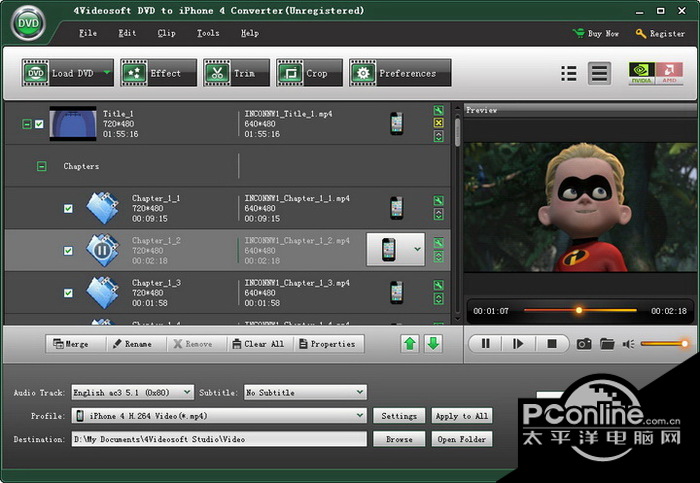The width and height of the screenshot is (700, 483).
Task: Uncheck the Chapter_1_3 checkbox
Action: tap(68, 293)
